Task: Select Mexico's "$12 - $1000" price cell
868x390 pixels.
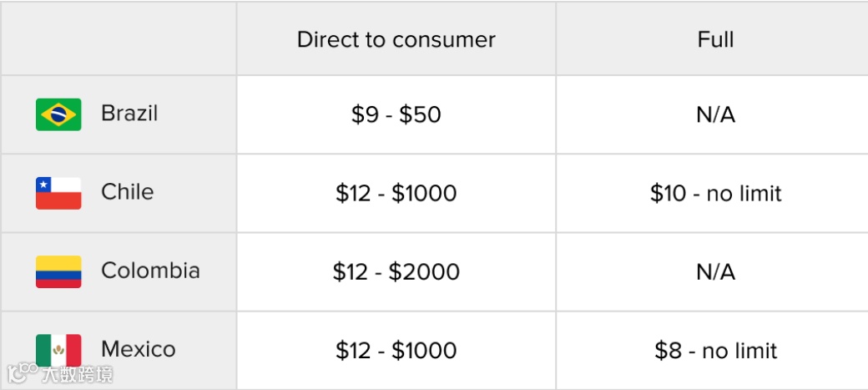Action: pyautogui.click(x=396, y=351)
